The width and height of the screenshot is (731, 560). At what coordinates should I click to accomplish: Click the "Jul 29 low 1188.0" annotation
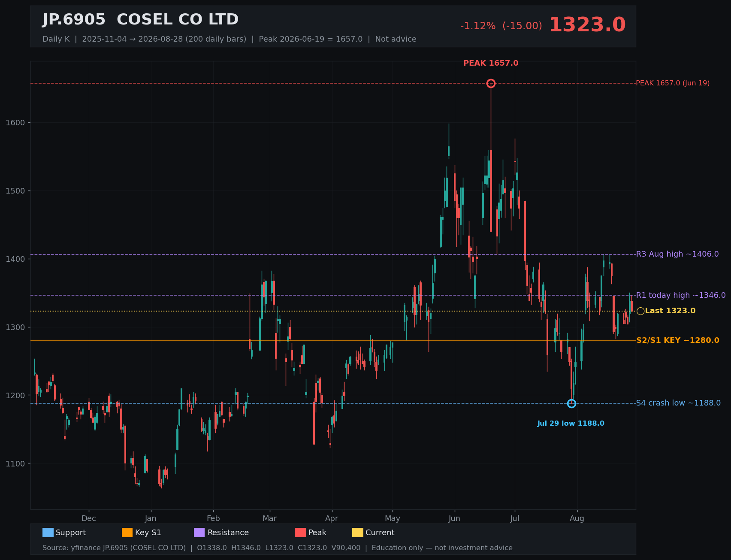571,424
